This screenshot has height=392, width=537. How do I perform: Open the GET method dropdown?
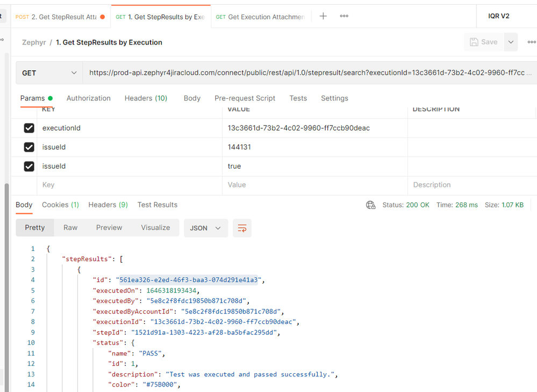coord(49,73)
